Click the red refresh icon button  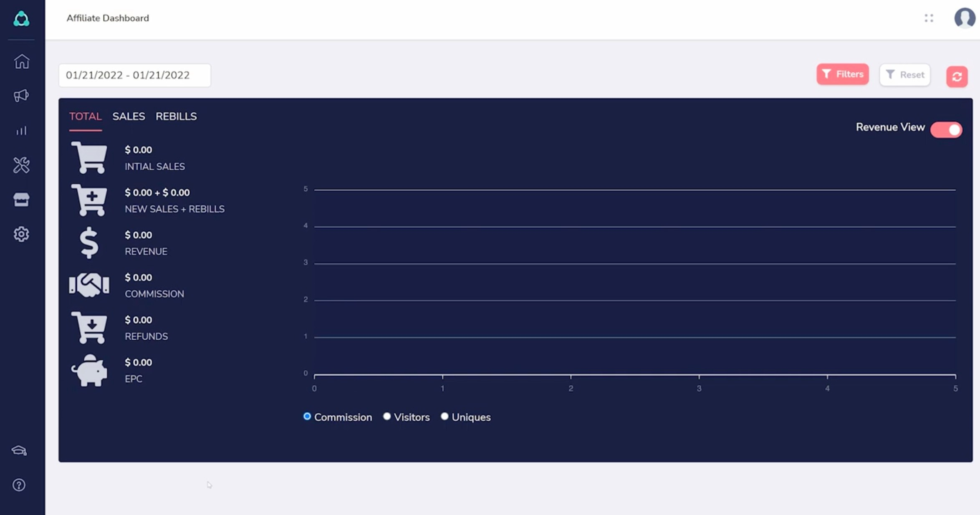coord(957,76)
